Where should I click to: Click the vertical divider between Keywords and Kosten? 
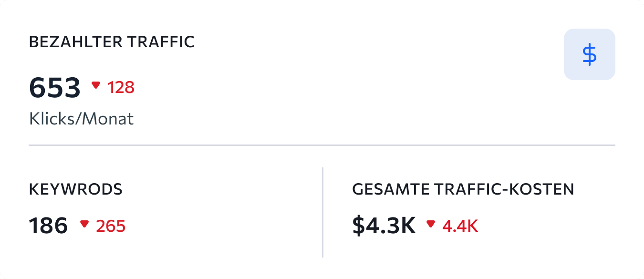coord(323,212)
